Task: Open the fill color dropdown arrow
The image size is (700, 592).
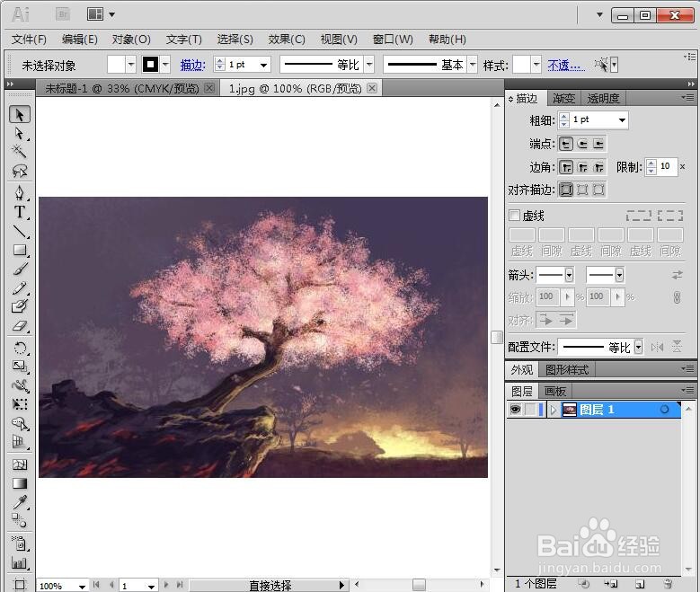Action: point(131,65)
